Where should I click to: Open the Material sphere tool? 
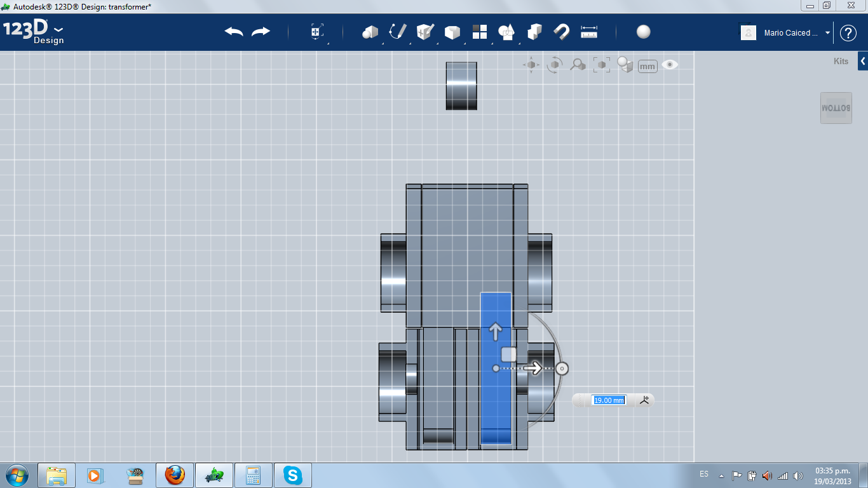coord(644,32)
